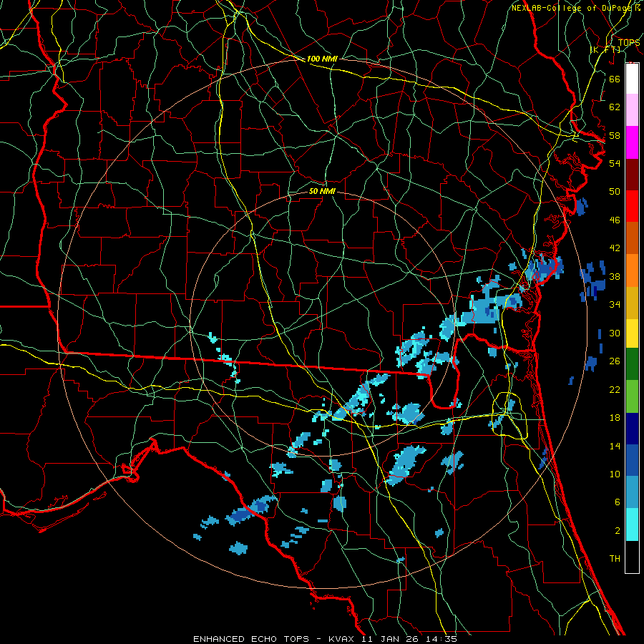Click the '30' legend scale value
Viewport: 644px width, 644px height.
[x=615, y=333]
